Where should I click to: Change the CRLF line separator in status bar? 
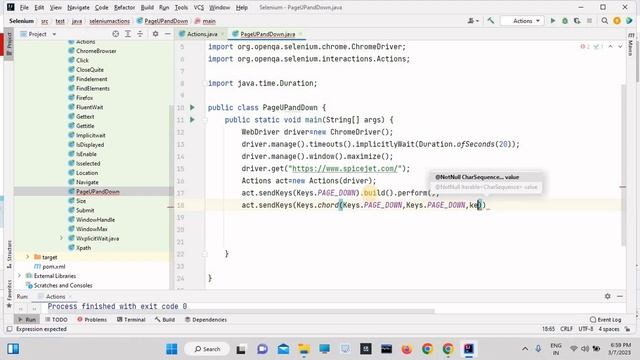(x=567, y=329)
